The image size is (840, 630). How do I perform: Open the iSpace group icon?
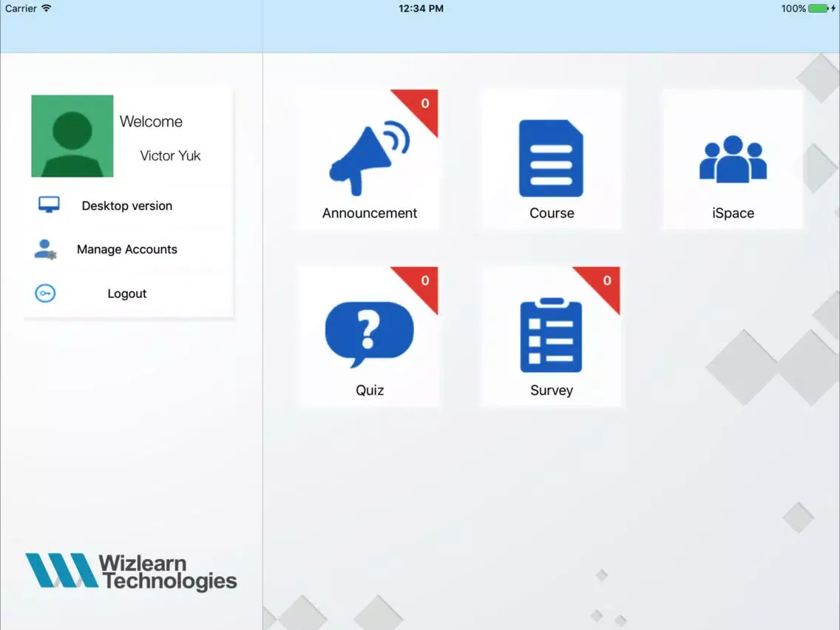[x=733, y=158]
